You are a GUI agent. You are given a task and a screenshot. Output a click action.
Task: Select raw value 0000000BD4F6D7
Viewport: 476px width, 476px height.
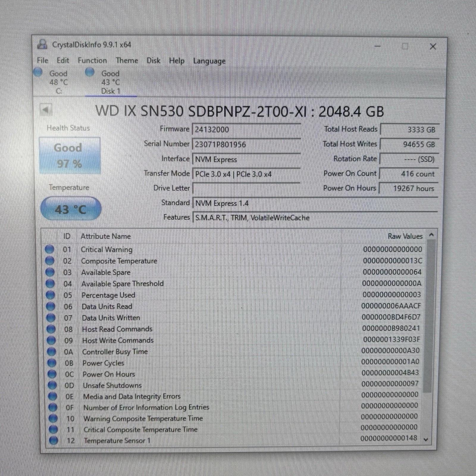[391, 317]
